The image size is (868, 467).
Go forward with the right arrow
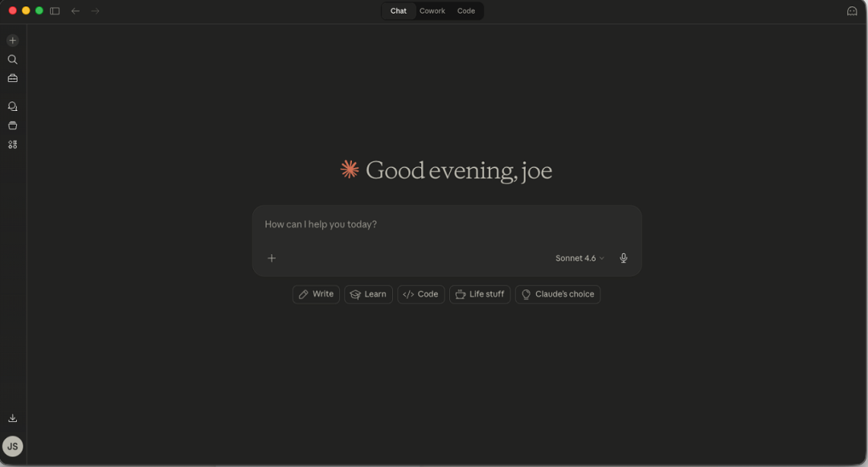pyautogui.click(x=95, y=11)
